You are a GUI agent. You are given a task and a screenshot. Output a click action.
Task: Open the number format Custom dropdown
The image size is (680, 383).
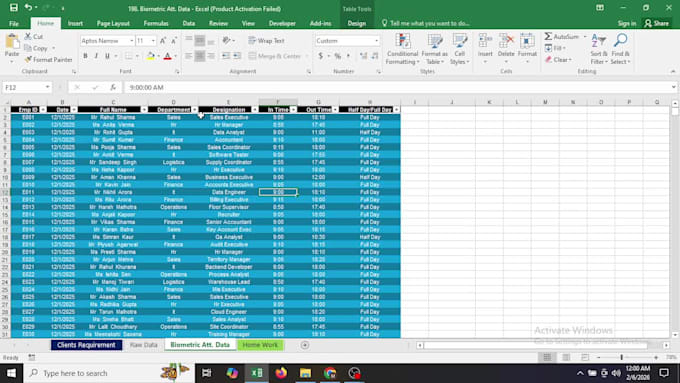click(376, 41)
